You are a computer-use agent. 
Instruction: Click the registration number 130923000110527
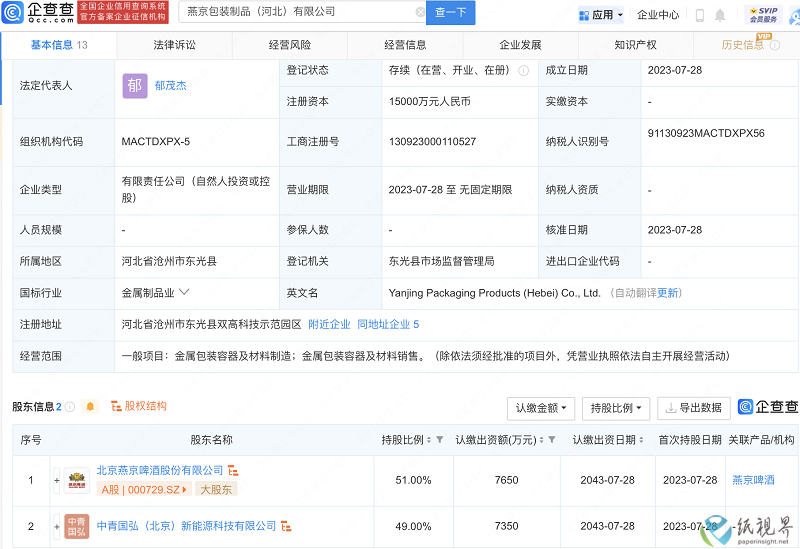tap(432, 142)
